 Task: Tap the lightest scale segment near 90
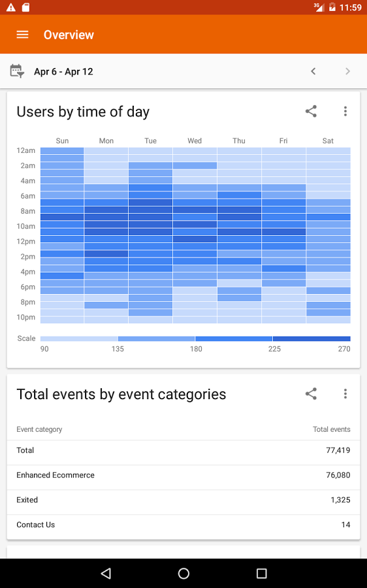79,338
